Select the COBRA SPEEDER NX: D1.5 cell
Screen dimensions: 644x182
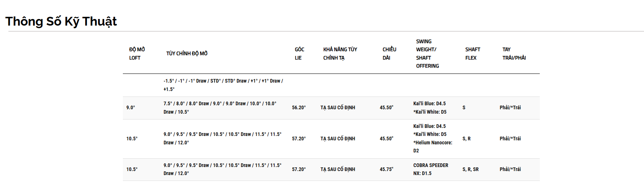coord(431,169)
